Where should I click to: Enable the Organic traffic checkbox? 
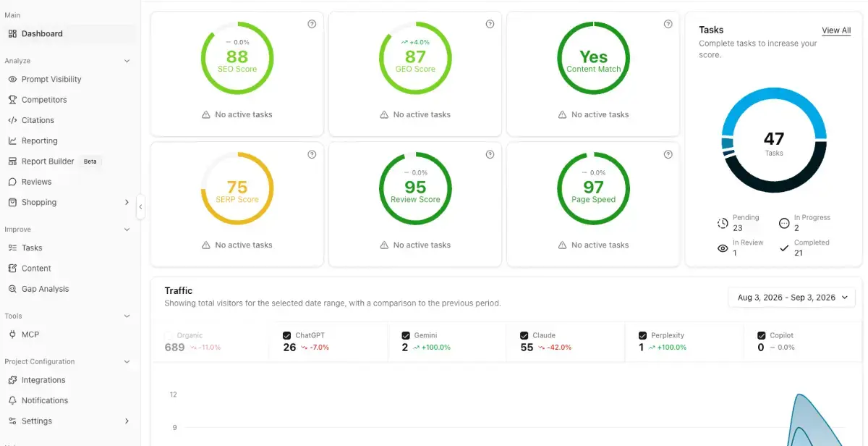pyautogui.click(x=169, y=335)
